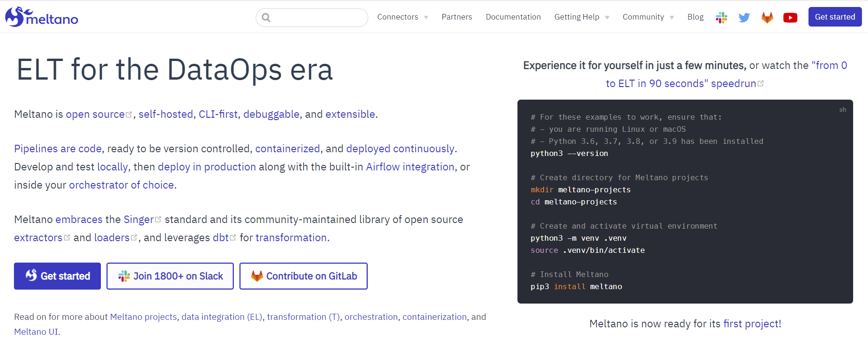Image resolution: width=868 pixels, height=345 pixels.
Task: Click 'cd meltano-projects' code line
Action: pos(574,202)
